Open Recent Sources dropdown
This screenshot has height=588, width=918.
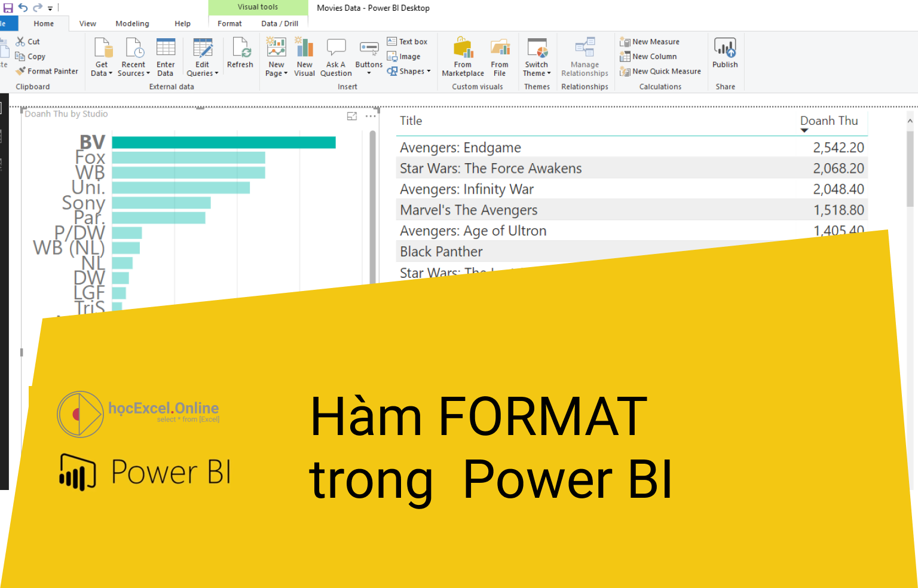click(x=134, y=57)
